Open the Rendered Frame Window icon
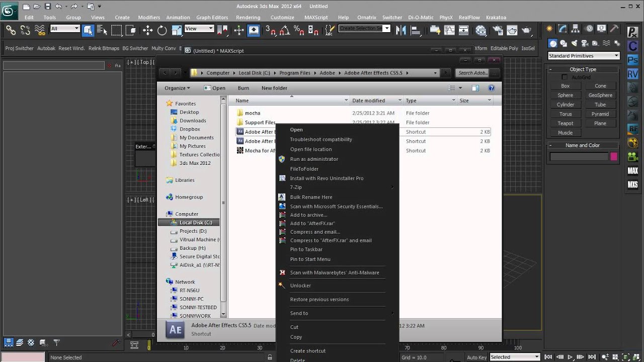This screenshot has height=362, width=644. coord(512,30)
